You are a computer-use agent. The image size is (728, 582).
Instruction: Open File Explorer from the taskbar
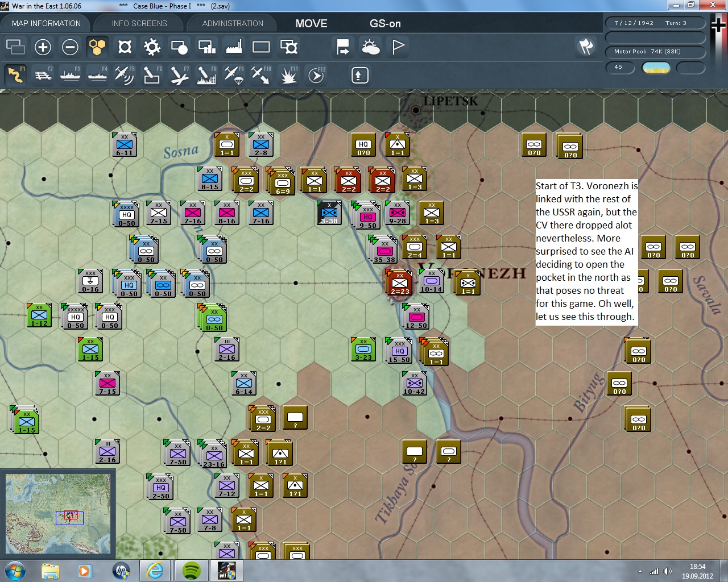click(x=51, y=571)
